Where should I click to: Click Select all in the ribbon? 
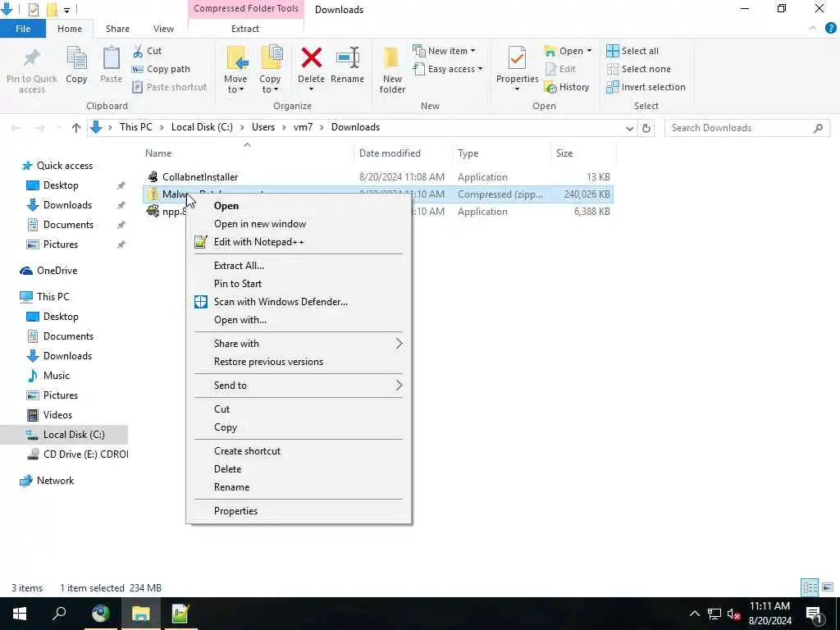click(x=632, y=51)
